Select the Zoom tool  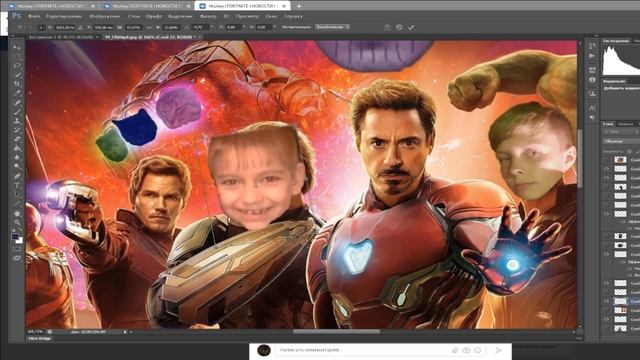(x=17, y=222)
